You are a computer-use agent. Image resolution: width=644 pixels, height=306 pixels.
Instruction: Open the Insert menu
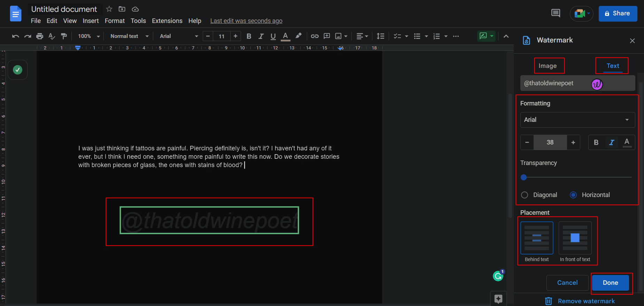(x=91, y=21)
